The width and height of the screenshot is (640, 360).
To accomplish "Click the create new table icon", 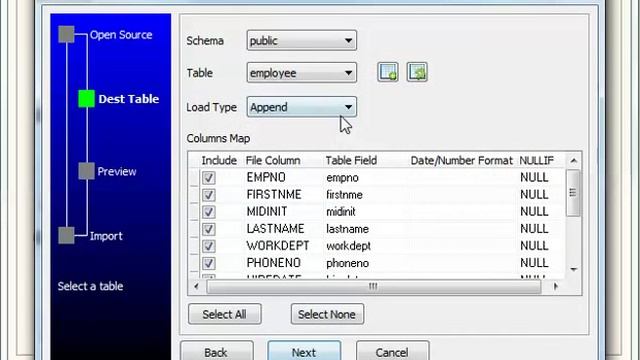I will tap(387, 73).
